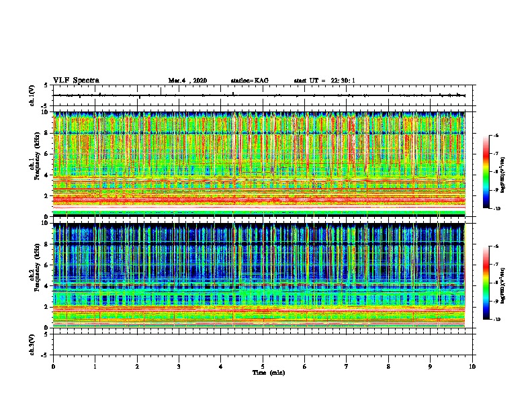Click time axis tick label "7"
Viewport: 532px width, 411px height.
coord(347,366)
